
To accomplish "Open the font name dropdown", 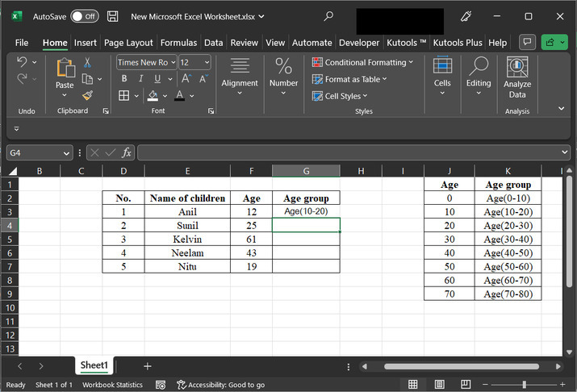I will tap(172, 62).
